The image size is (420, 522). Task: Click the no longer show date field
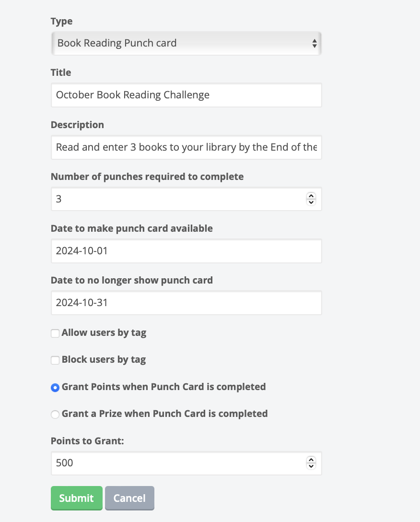click(x=186, y=302)
